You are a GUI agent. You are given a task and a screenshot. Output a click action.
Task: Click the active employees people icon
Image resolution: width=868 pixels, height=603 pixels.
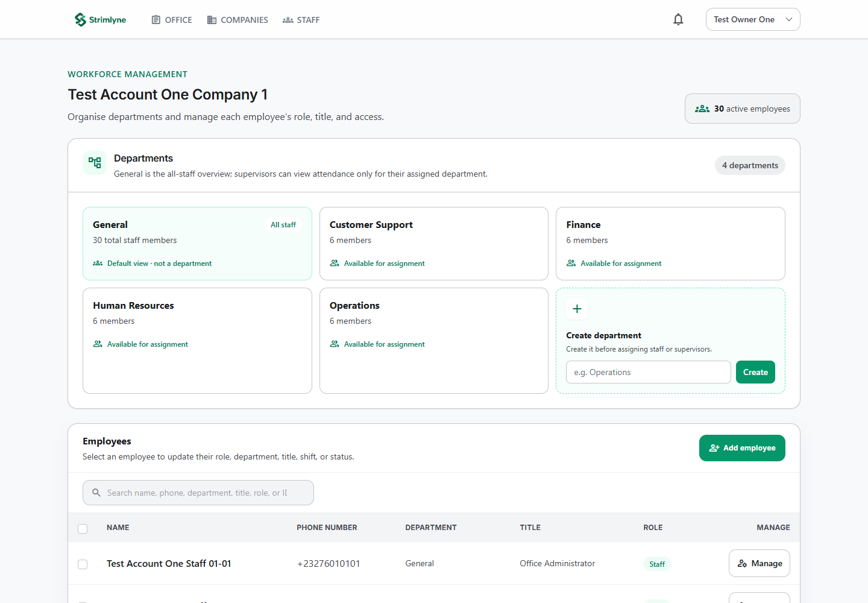coord(702,109)
